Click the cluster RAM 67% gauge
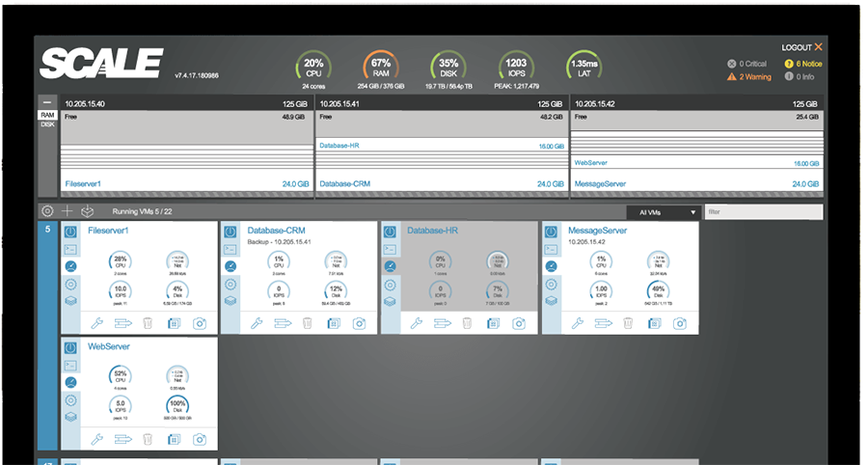 381,68
